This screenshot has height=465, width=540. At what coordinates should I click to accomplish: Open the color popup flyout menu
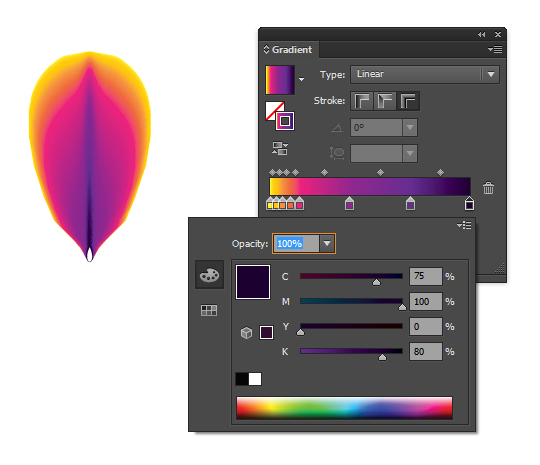click(x=464, y=225)
